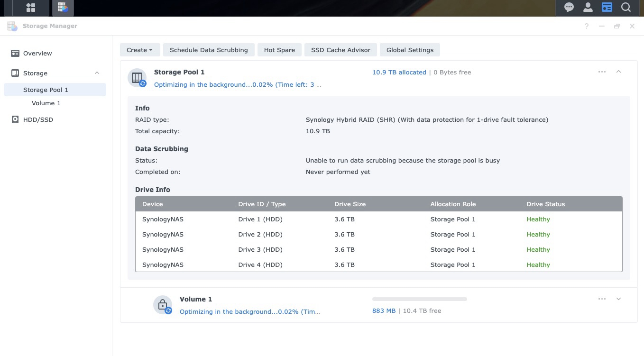
Task: Expand the Volume 1 panel
Action: point(618,299)
